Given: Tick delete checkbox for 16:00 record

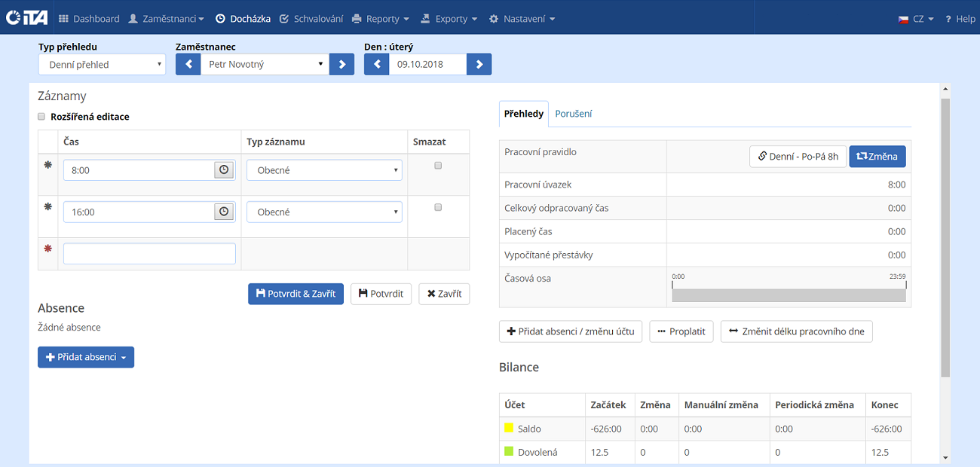Looking at the screenshot, I should click(438, 207).
